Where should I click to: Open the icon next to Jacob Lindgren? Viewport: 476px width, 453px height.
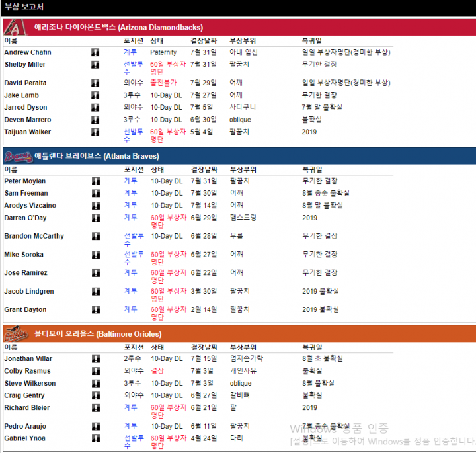[x=96, y=292]
